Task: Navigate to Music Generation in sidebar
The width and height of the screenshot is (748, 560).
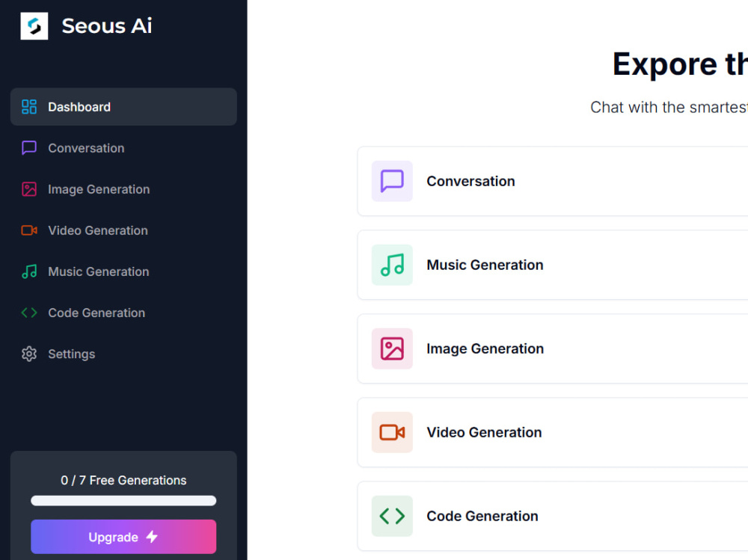Action: pos(123,271)
